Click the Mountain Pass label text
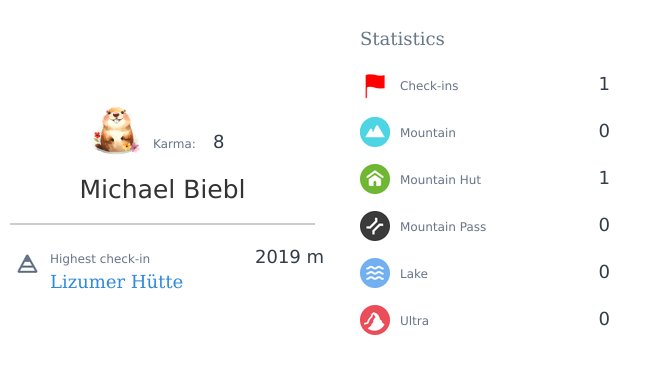The image size is (650, 385). (x=443, y=227)
